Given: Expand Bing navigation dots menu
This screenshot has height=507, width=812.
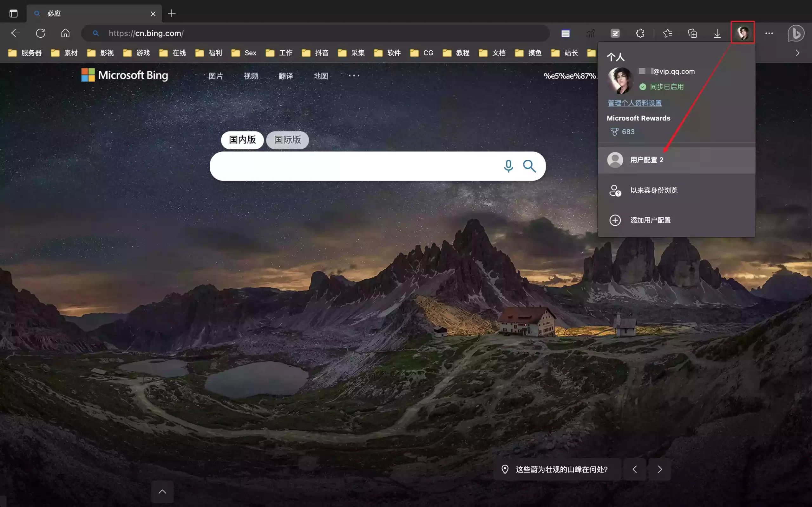Looking at the screenshot, I should click(x=353, y=75).
